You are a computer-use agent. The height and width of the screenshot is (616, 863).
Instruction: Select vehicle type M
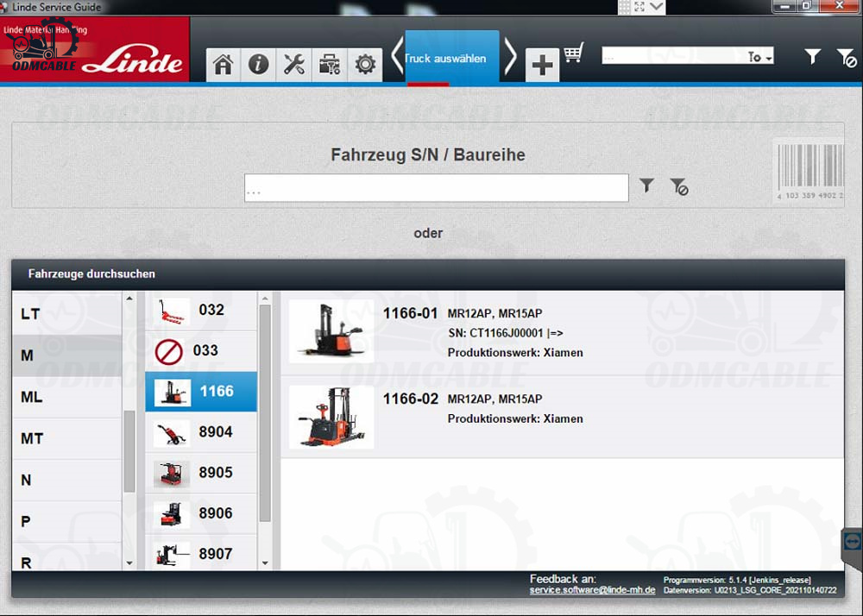point(67,355)
